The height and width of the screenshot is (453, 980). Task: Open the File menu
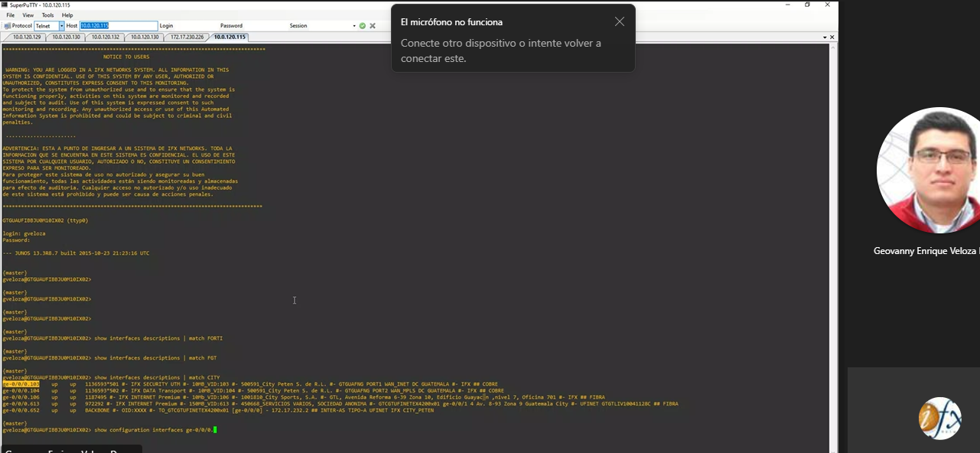(x=11, y=15)
